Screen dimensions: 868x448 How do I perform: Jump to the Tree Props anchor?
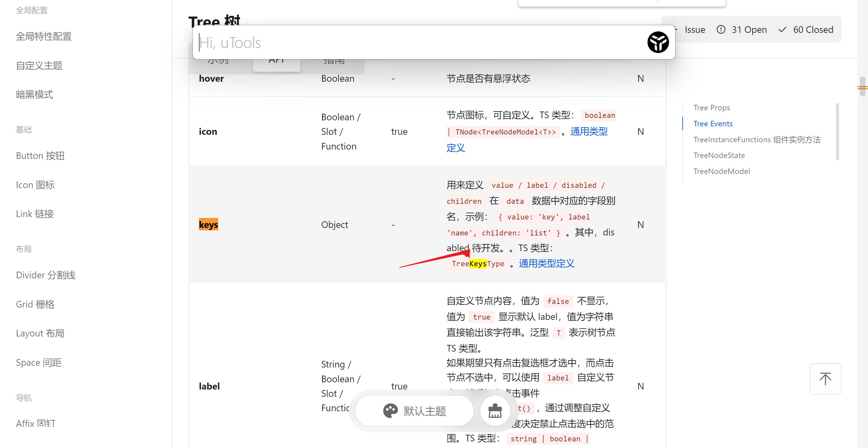[712, 107]
